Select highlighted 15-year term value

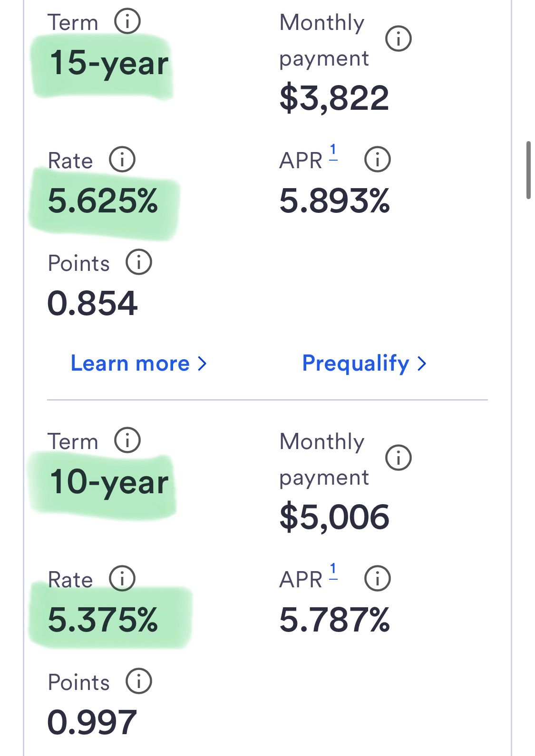pos(109,64)
